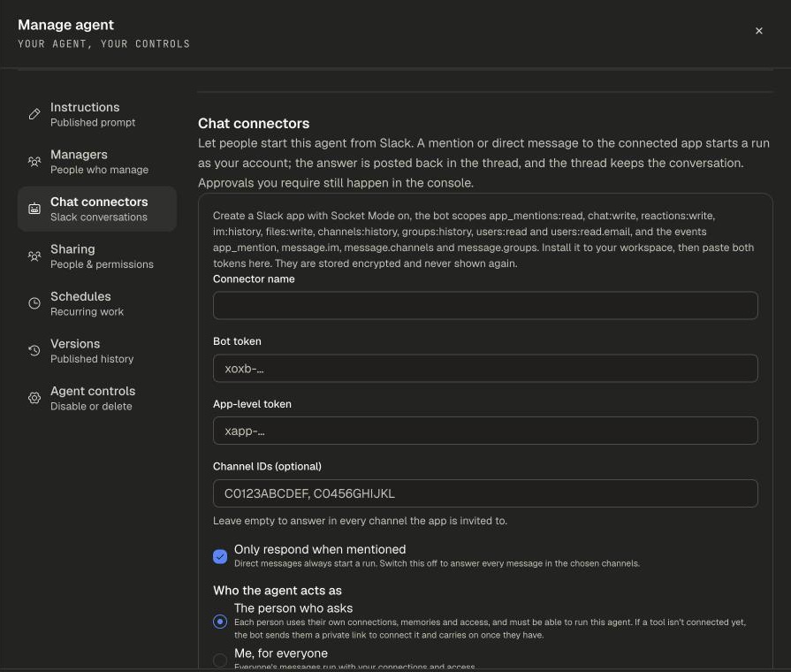
Task: Click the YOUR AGENT, YOUR CONTROLS subtitle
Action: point(104,44)
